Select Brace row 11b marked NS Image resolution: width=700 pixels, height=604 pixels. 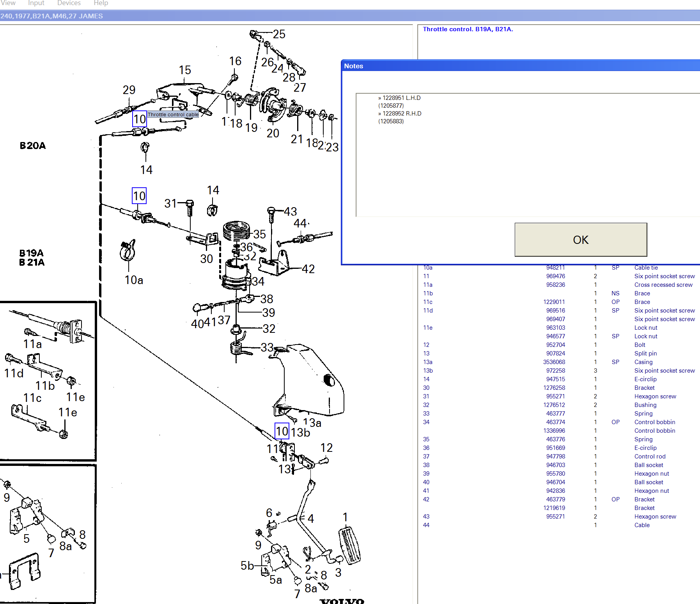559,293
